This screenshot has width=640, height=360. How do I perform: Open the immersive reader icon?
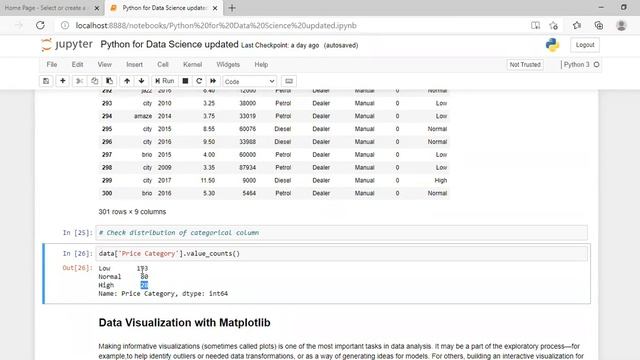536,25
